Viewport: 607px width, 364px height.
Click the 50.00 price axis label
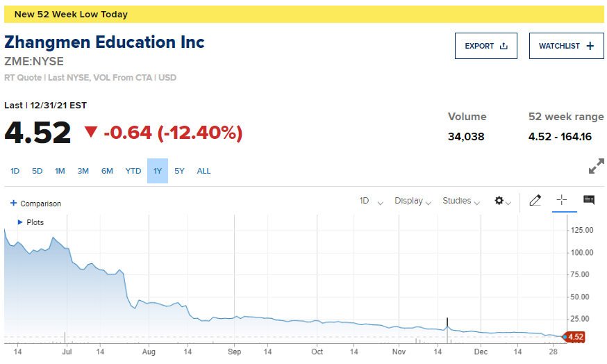[580, 297]
